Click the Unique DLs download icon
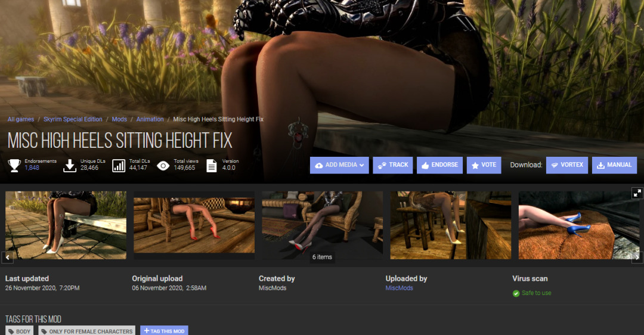Image resolution: width=644 pixels, height=335 pixels. pyautogui.click(x=70, y=166)
